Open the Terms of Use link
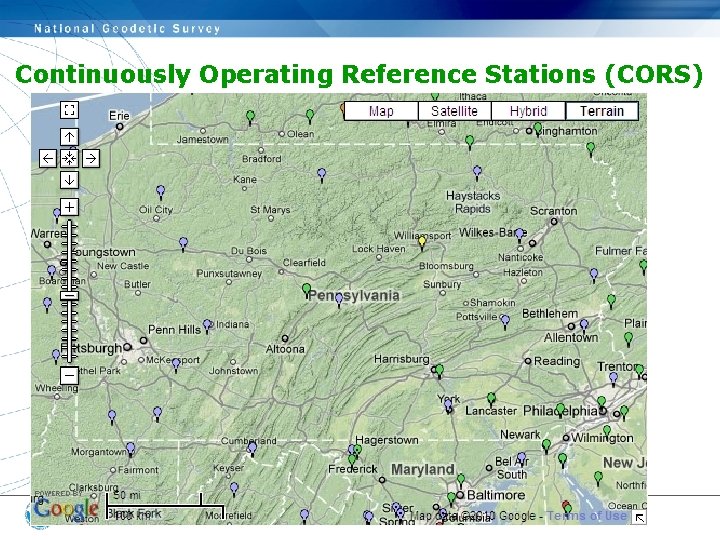Viewport: 720px width, 540px height. click(587, 516)
